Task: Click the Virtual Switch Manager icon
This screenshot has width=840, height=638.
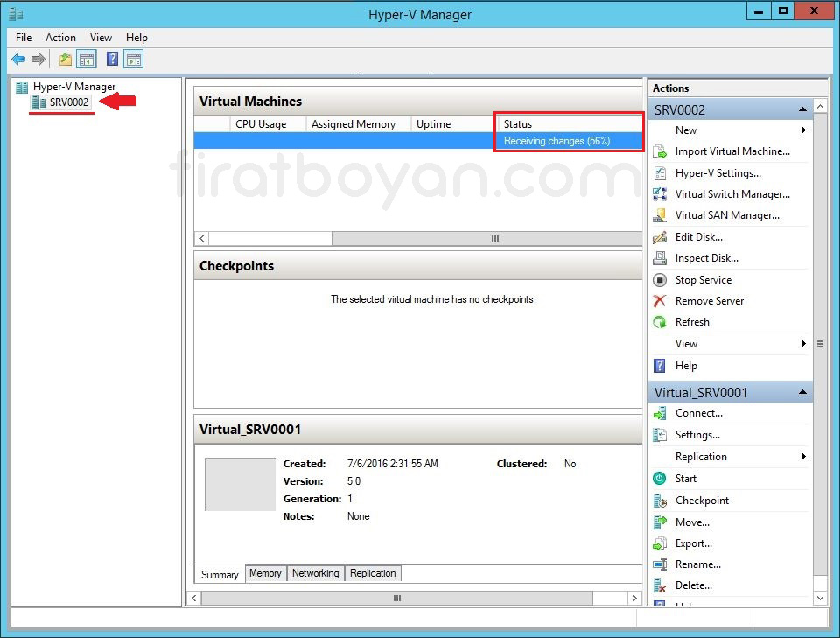Action: coord(660,194)
